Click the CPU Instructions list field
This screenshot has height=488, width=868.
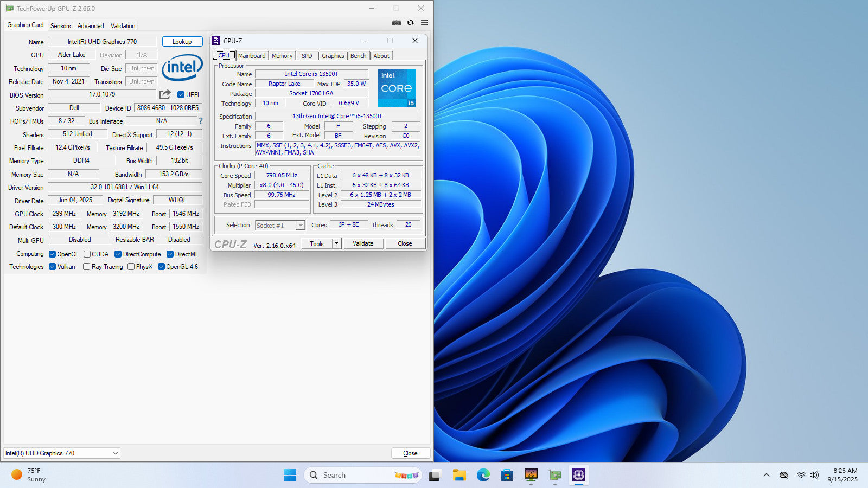pyautogui.click(x=337, y=149)
